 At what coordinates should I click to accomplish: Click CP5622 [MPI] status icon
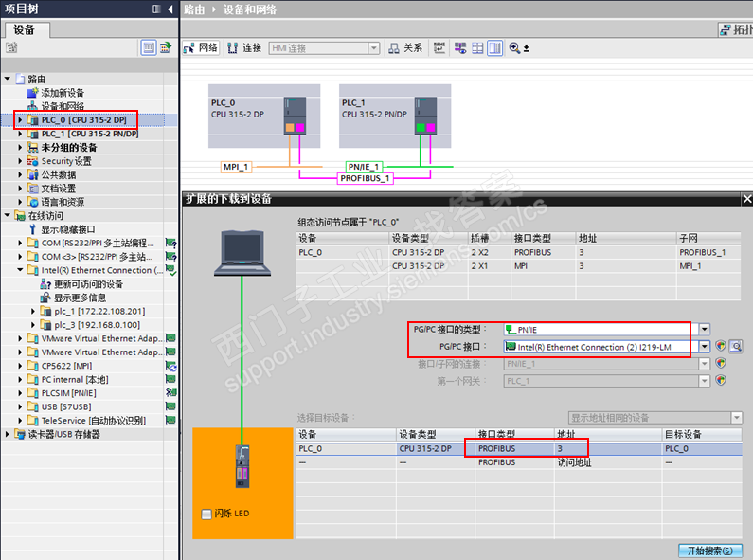click(x=170, y=366)
